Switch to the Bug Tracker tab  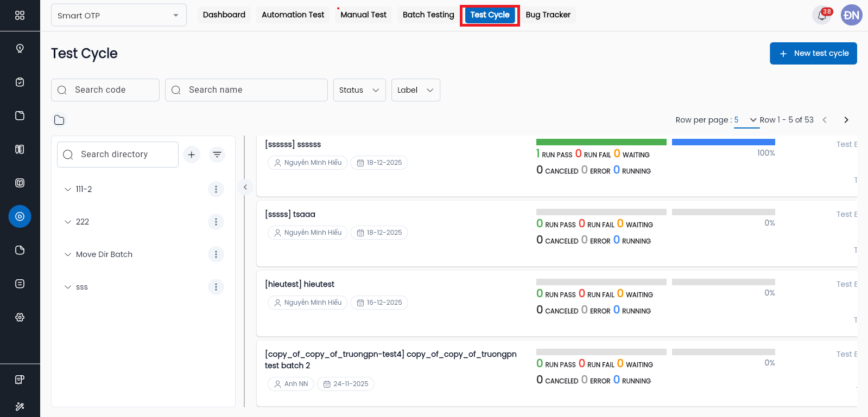click(548, 15)
